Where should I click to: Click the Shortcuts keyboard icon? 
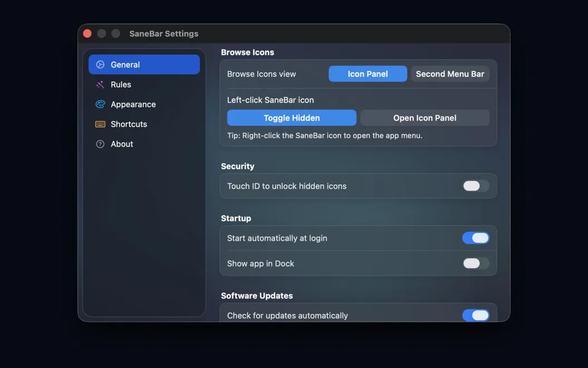pyautogui.click(x=100, y=124)
